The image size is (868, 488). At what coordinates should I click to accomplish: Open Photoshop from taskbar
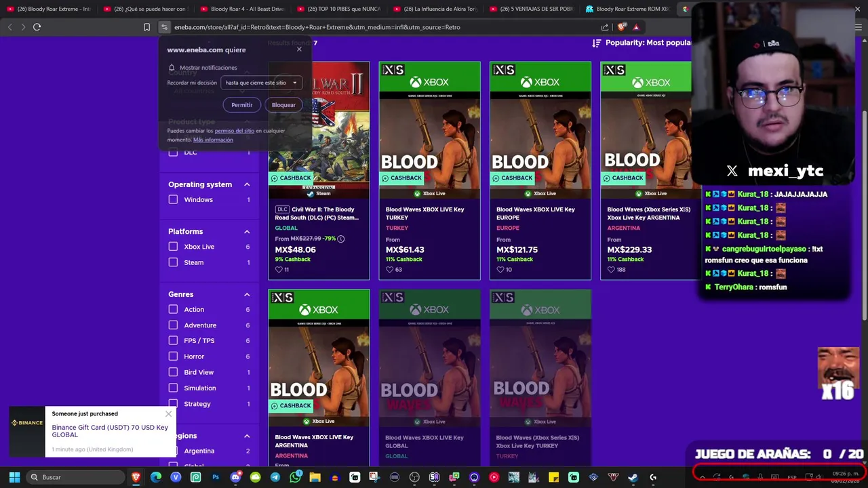point(216,477)
